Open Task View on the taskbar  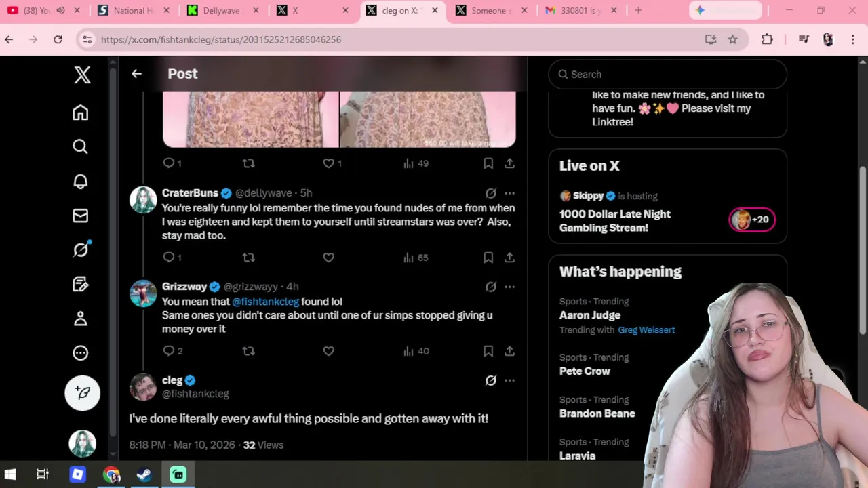tap(43, 474)
